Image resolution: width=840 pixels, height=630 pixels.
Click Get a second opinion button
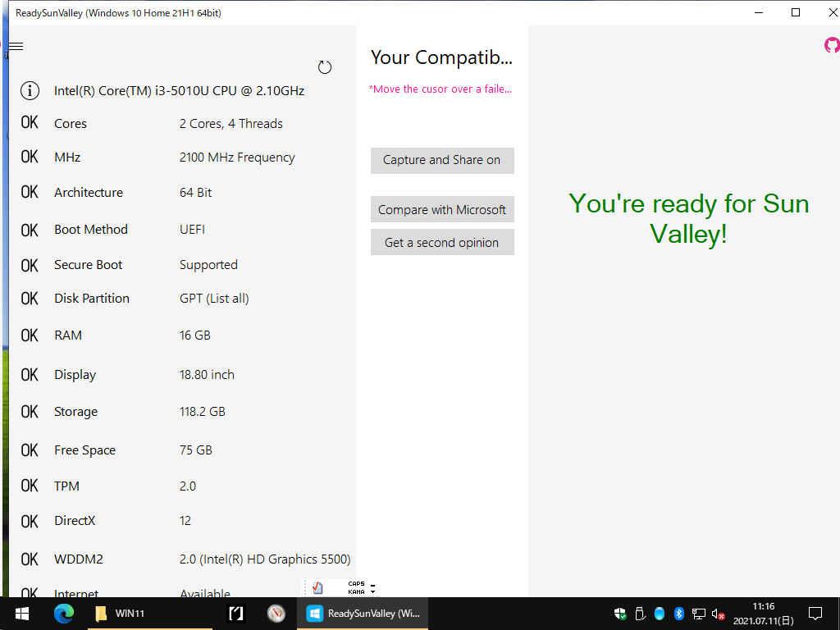point(442,242)
